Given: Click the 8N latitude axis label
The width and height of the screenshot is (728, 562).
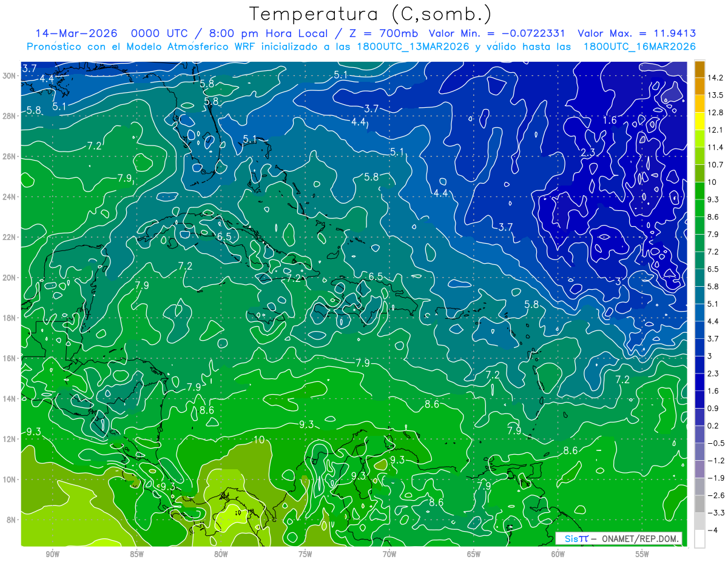Looking at the screenshot, I should coord(11,520).
